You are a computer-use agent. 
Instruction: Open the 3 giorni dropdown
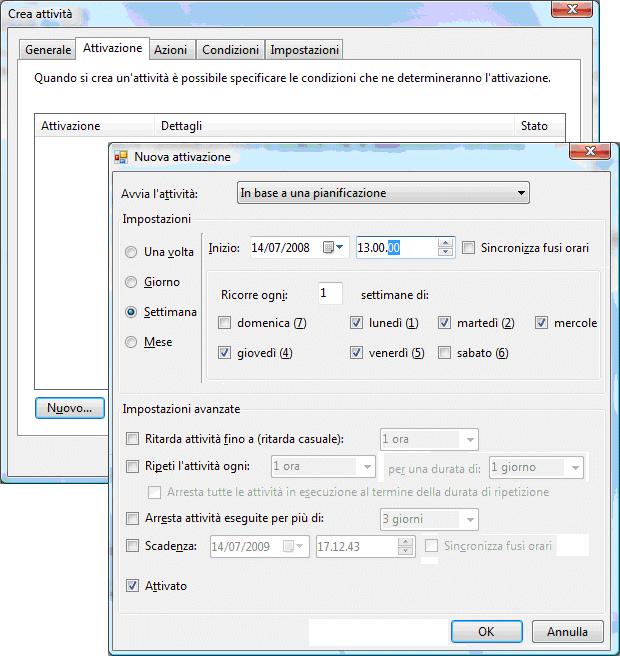[x=429, y=519]
